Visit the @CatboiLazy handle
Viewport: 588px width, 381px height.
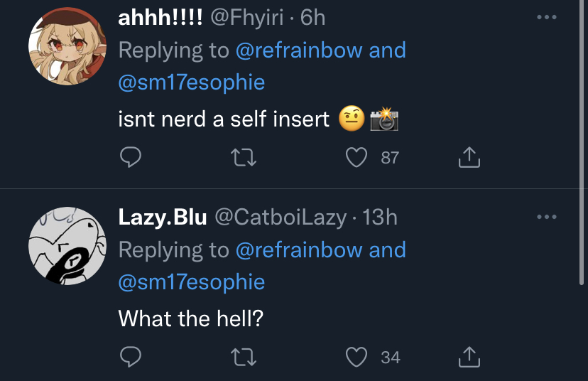tap(281, 218)
